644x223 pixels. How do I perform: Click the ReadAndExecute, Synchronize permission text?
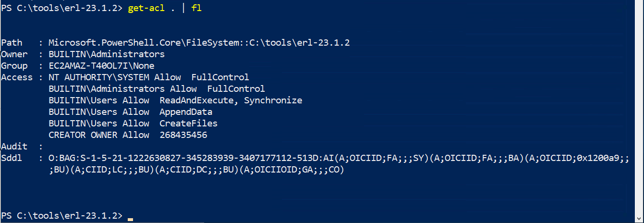tap(231, 100)
